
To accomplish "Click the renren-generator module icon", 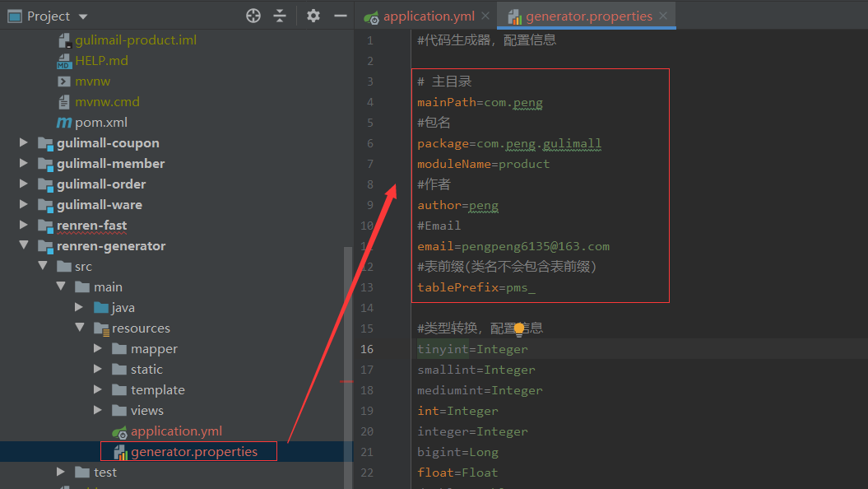I will pyautogui.click(x=45, y=246).
